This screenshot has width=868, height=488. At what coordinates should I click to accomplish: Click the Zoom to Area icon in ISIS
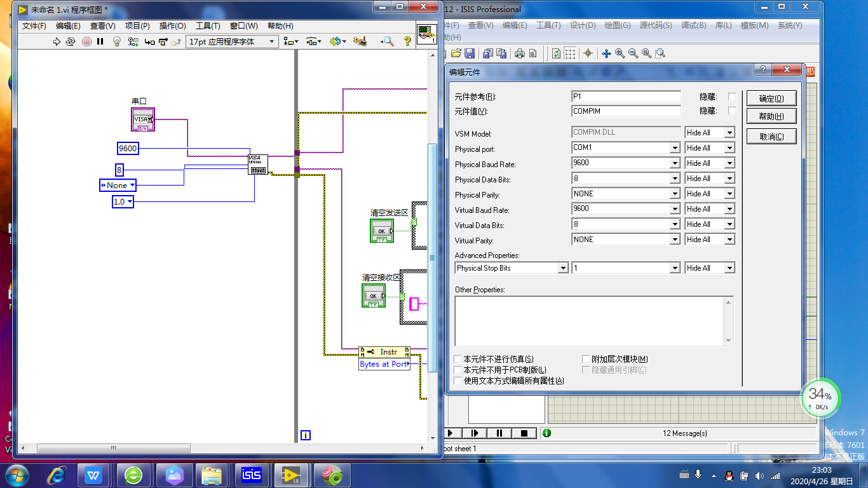pyautogui.click(x=660, y=53)
